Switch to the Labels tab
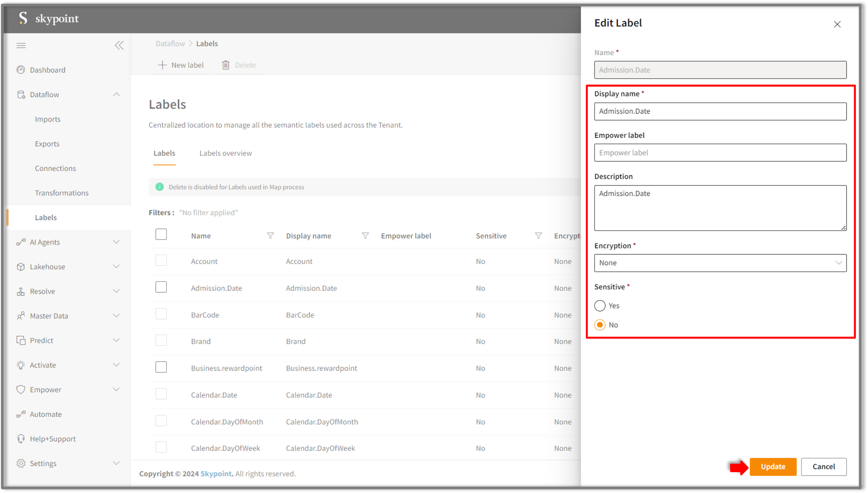This screenshot has width=868, height=493. pos(164,153)
